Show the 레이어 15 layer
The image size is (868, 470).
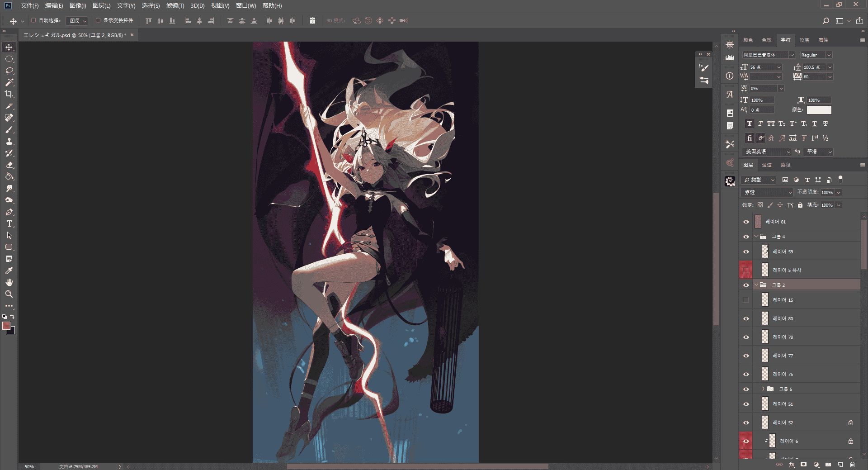click(746, 300)
